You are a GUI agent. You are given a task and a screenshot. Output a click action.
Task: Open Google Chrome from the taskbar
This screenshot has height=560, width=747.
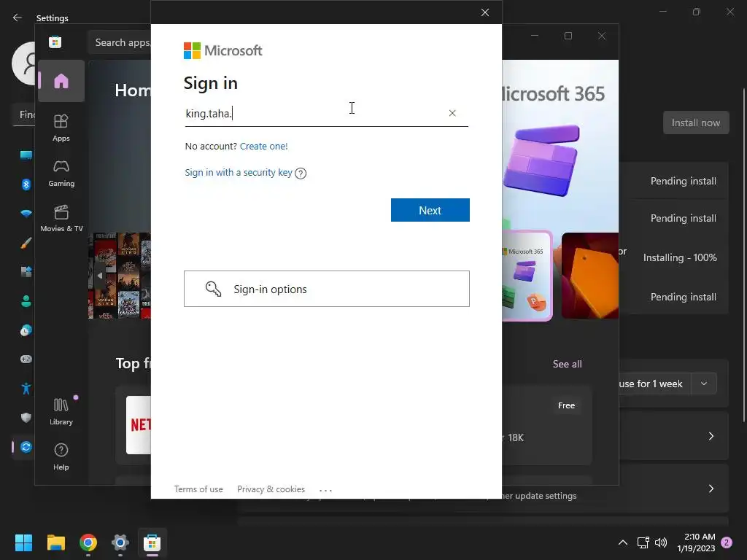coord(88,542)
